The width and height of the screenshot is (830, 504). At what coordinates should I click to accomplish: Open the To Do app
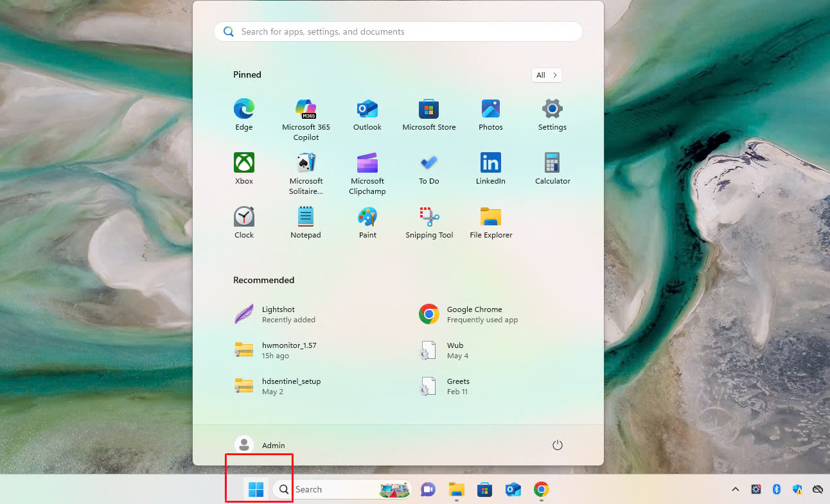[x=429, y=169]
